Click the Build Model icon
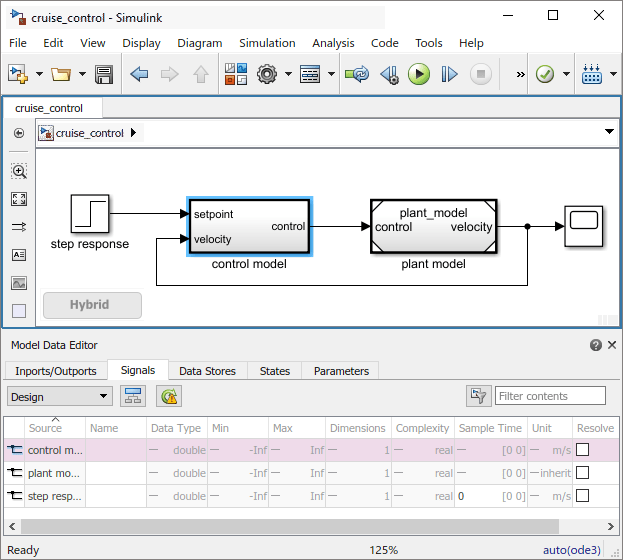The width and height of the screenshot is (623, 560). (592, 74)
